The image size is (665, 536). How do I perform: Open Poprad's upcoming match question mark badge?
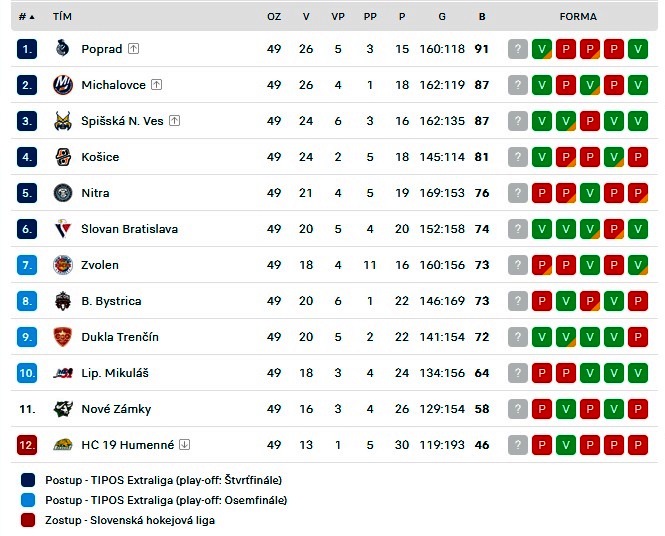[x=518, y=49]
